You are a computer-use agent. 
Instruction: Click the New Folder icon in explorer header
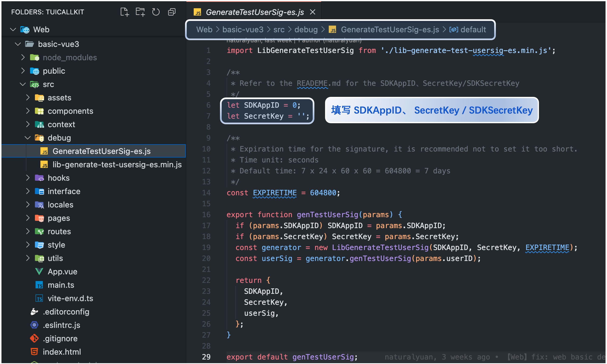click(140, 12)
